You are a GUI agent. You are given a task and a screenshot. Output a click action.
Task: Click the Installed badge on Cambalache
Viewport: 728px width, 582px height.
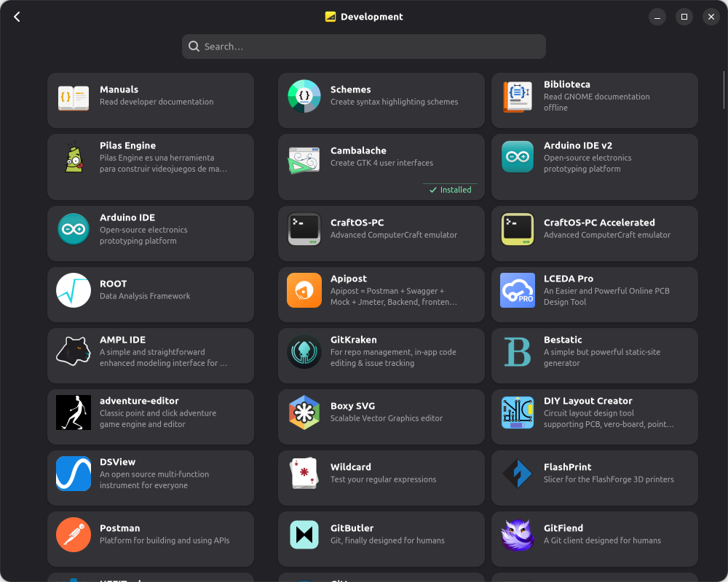pyautogui.click(x=451, y=190)
